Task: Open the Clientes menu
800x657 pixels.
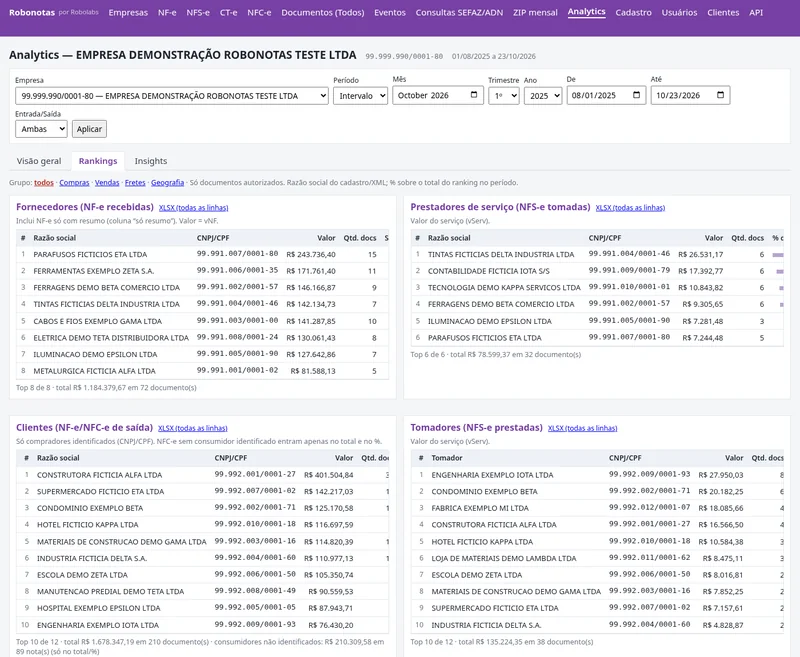Action: (723, 12)
